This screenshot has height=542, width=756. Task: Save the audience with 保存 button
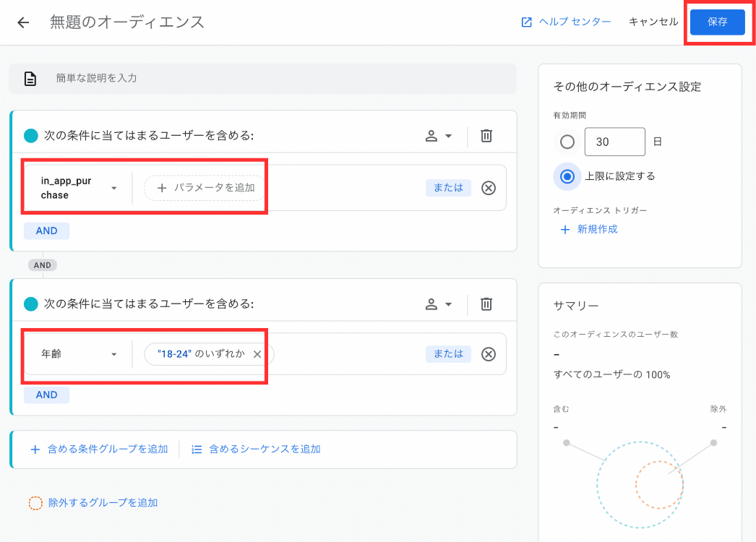[718, 22]
